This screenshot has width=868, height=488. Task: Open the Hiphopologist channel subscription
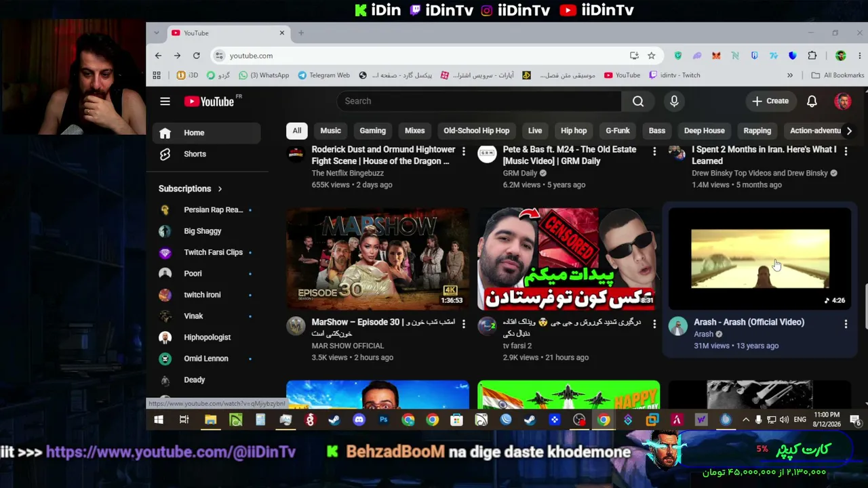[x=206, y=338]
